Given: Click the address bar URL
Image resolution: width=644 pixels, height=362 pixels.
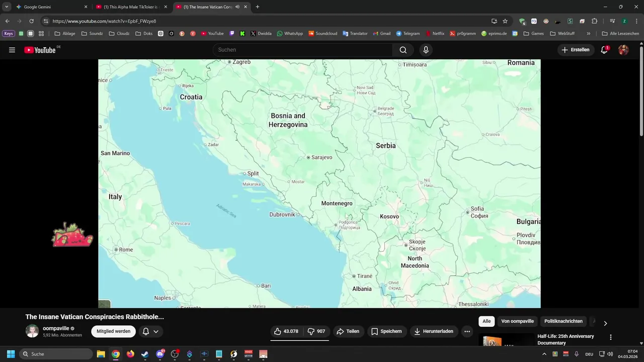Looking at the screenshot, I should [x=104, y=21].
